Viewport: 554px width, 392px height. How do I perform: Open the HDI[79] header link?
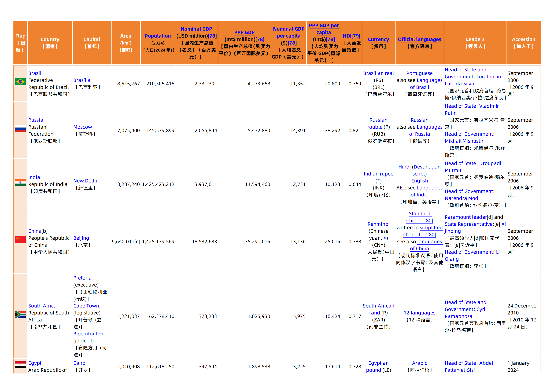tap(351, 36)
